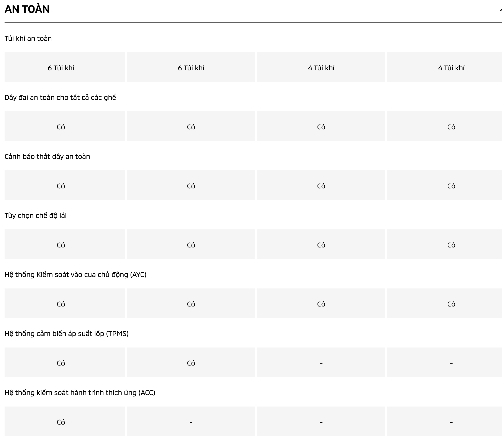Select the TPMS tire pressure sensor label
This screenshot has width=504, height=438.
[x=66, y=333]
